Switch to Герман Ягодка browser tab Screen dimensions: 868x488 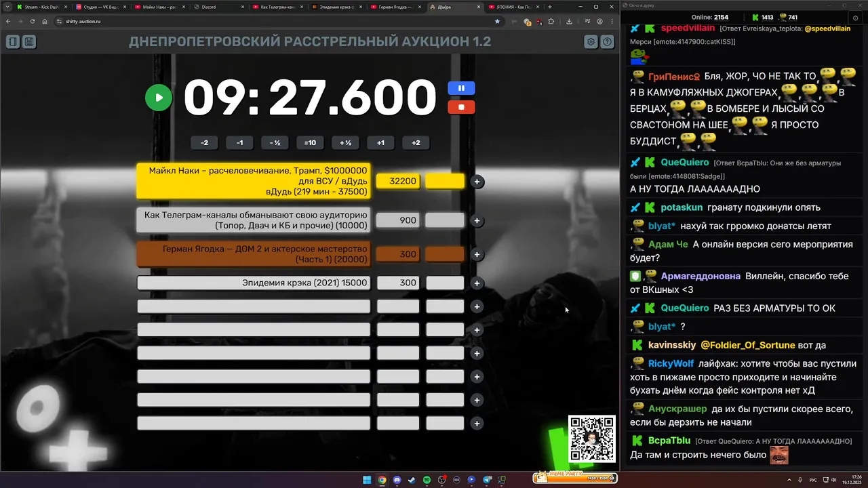coord(395,7)
